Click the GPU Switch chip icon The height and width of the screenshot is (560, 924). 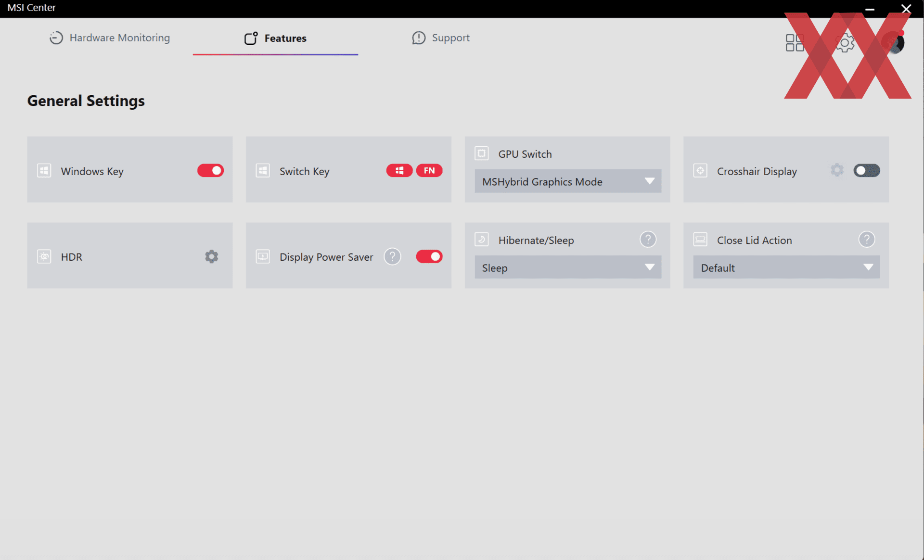pyautogui.click(x=481, y=153)
